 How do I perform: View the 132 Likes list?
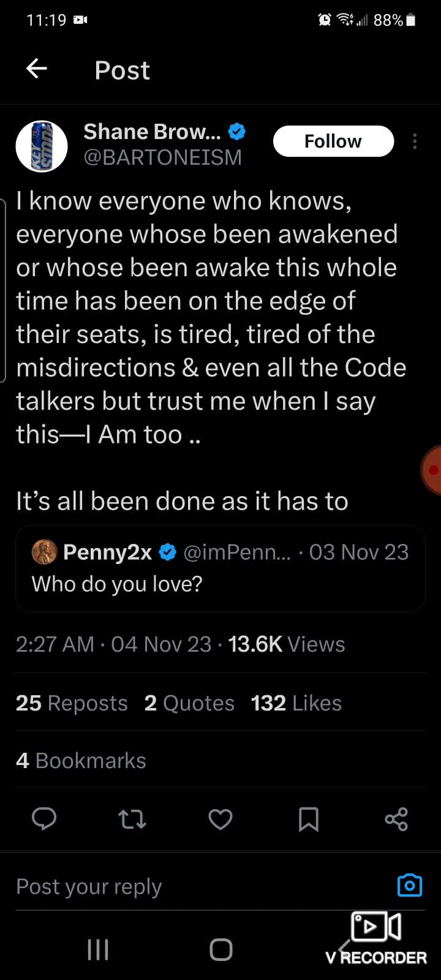(x=296, y=703)
